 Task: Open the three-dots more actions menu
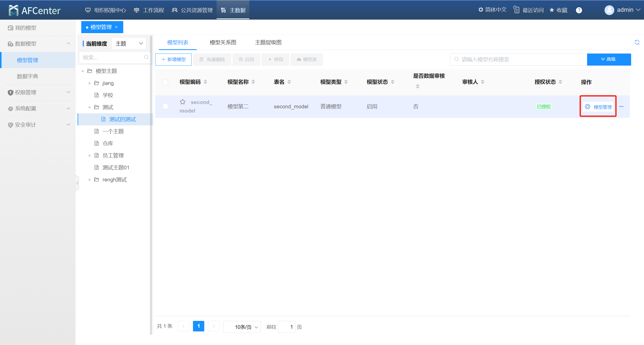click(621, 107)
